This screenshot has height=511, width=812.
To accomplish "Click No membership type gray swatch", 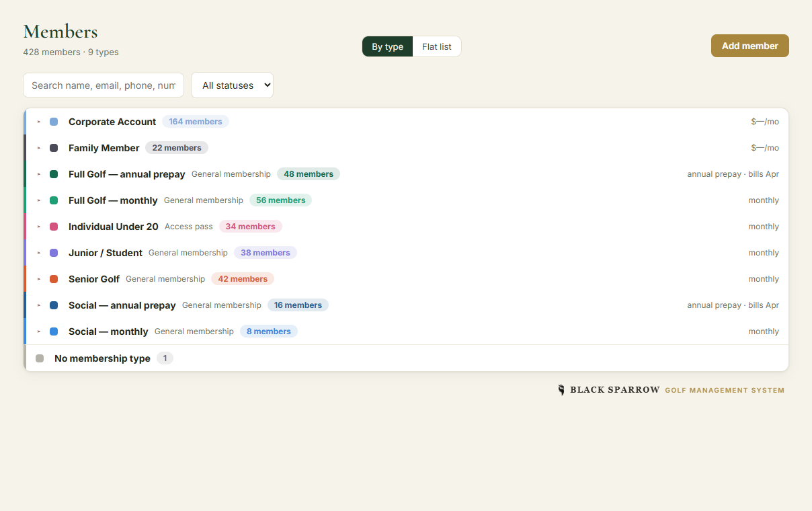I will pos(40,358).
